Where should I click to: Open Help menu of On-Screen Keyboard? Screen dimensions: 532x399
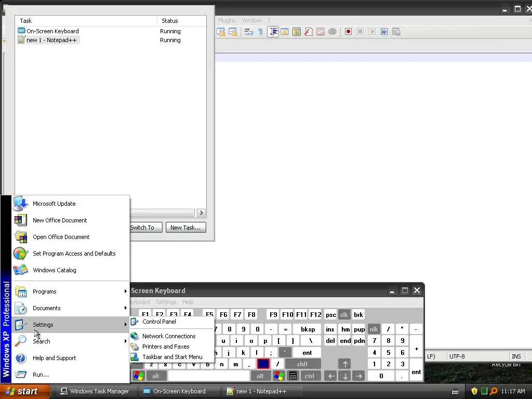point(188,302)
